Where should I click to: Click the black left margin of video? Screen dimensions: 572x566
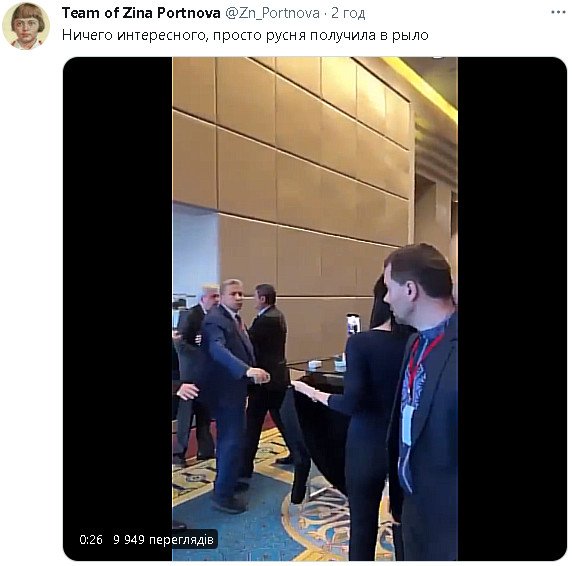[x=117, y=292]
